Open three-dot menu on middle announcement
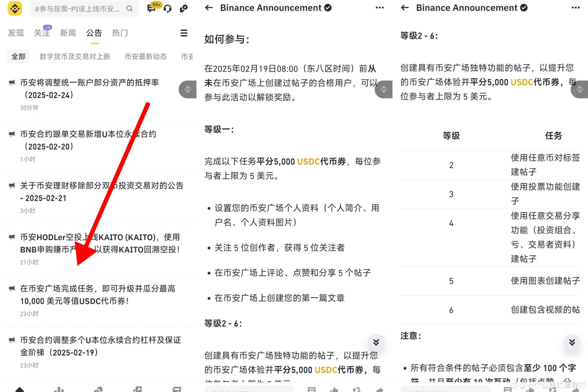Image resolution: width=588 pixels, height=392 pixels. click(379, 8)
